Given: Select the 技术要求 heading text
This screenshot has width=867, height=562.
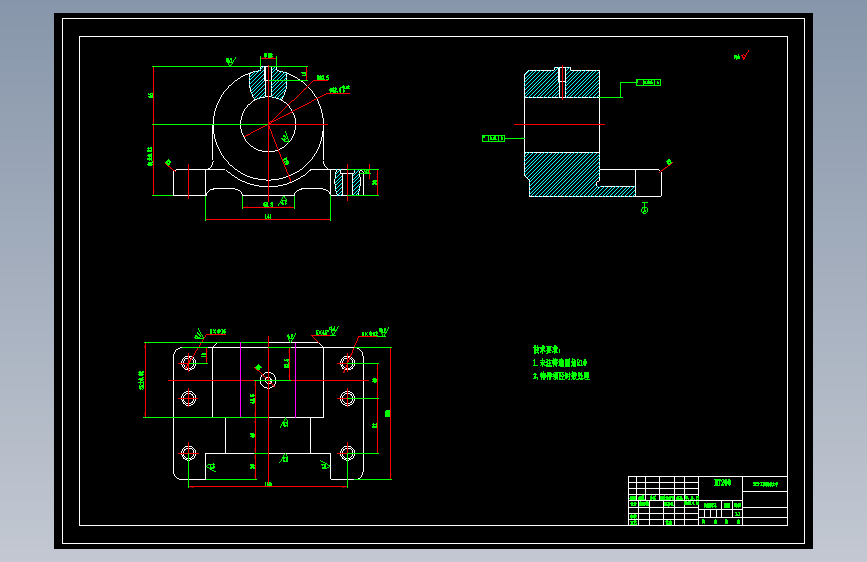Looking at the screenshot, I should click(x=547, y=350).
